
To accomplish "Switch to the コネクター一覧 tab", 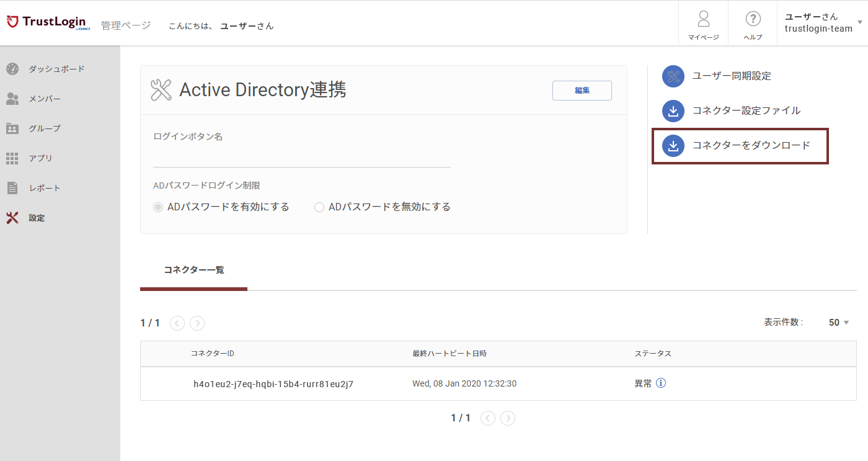I will [194, 270].
